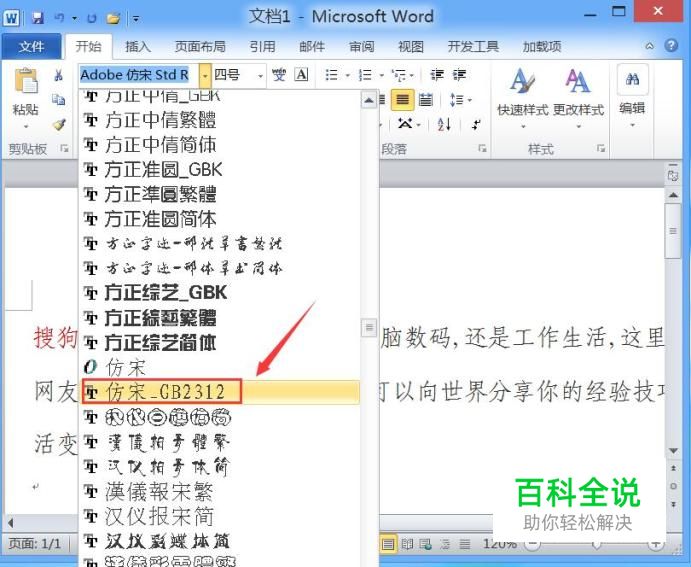Click the numbering list icon

365,75
